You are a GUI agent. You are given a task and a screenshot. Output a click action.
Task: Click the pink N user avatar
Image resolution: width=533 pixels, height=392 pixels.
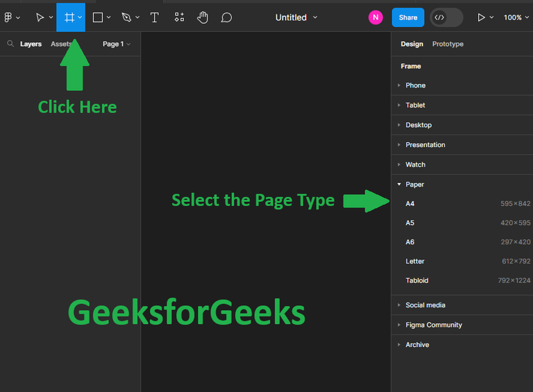point(375,17)
